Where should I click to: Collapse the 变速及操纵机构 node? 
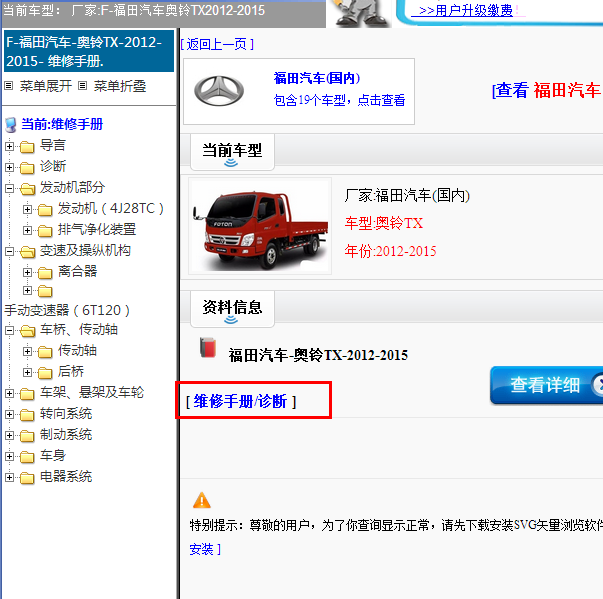point(9,251)
